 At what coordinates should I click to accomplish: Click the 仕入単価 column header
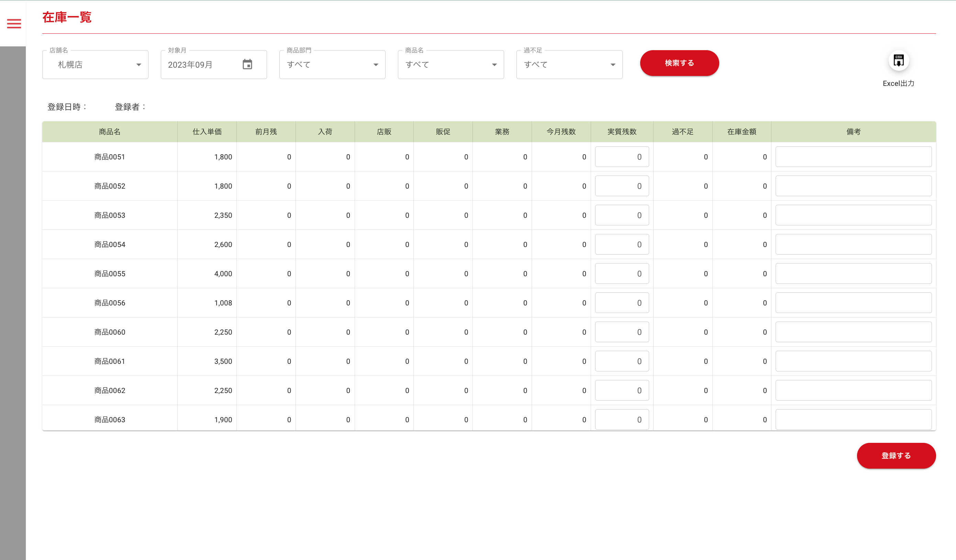coord(207,132)
